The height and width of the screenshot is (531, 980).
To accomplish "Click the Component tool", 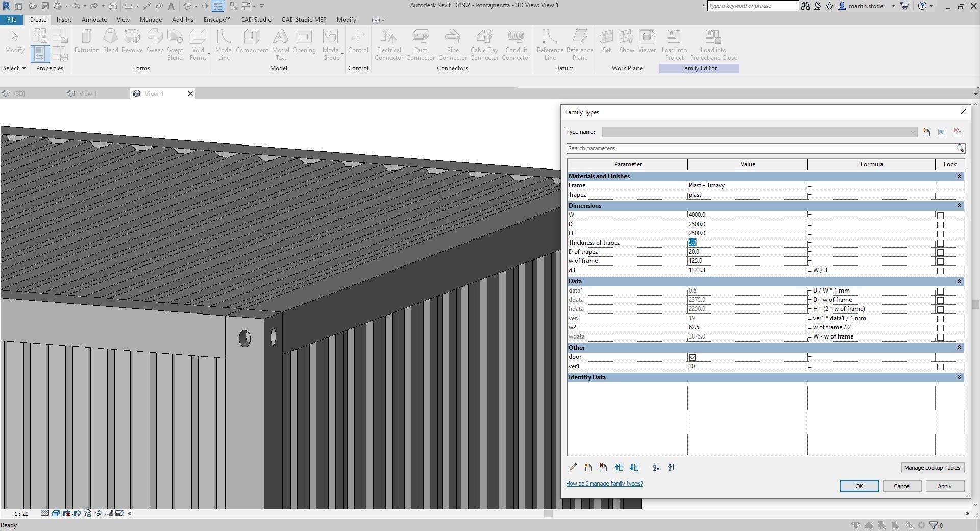I will 252,41.
